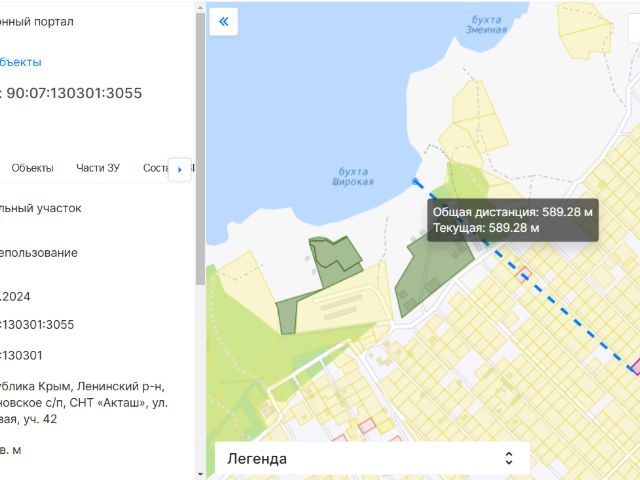The image size is (640, 480).
Task: Click the онный портал header text
Action: point(37,22)
